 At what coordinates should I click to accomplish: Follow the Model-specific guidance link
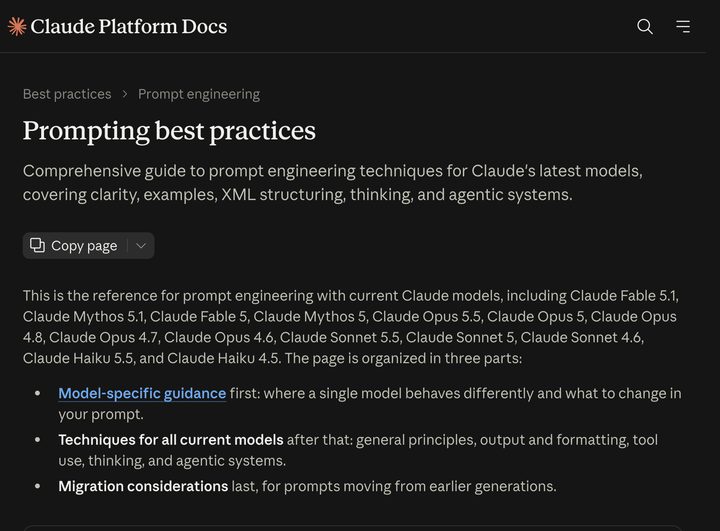click(142, 394)
